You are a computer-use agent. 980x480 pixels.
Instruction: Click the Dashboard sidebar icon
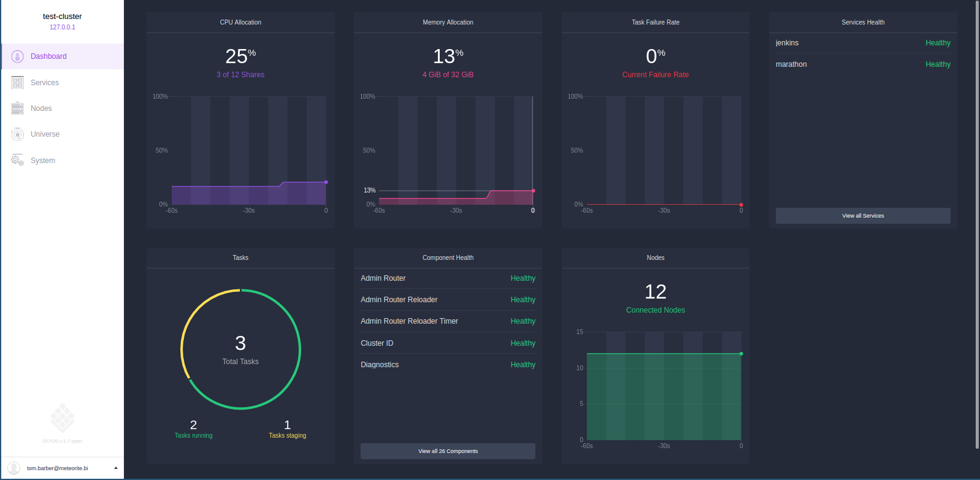pyautogui.click(x=18, y=56)
